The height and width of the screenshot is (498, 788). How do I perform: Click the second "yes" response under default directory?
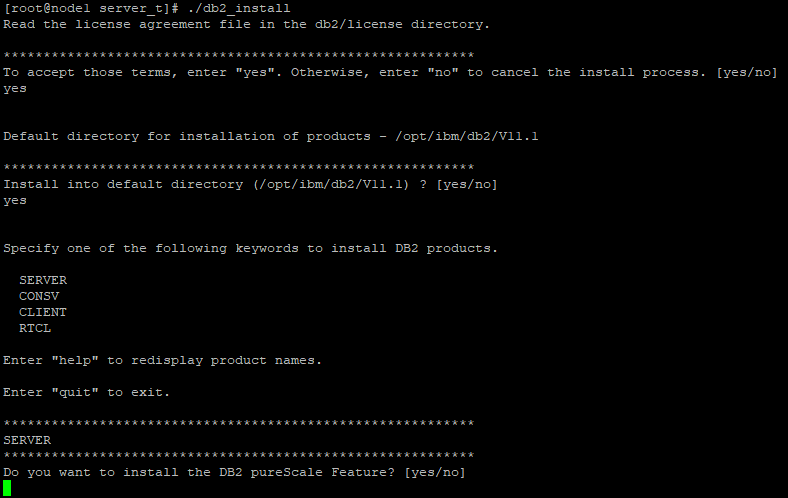tap(15, 200)
